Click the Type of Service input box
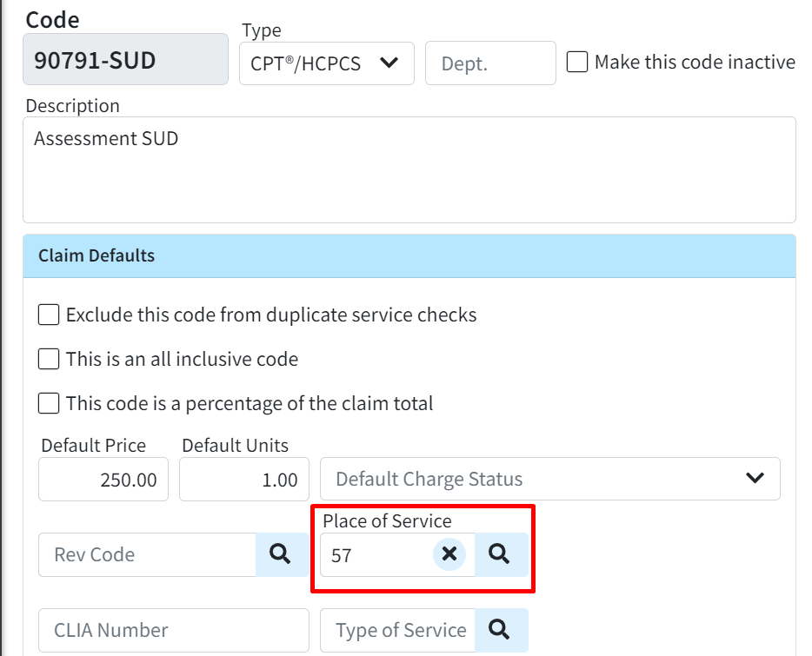The image size is (812, 656). coord(396,630)
